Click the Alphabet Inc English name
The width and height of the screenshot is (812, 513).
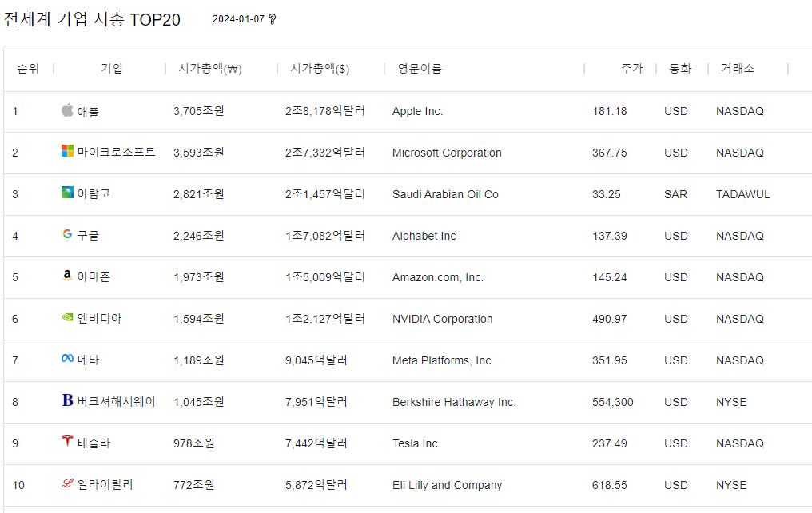tap(424, 236)
